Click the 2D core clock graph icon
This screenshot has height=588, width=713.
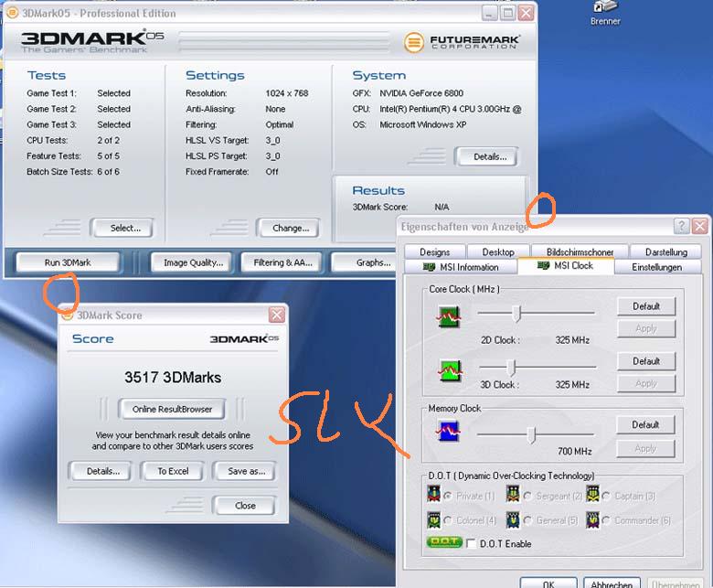tap(449, 316)
